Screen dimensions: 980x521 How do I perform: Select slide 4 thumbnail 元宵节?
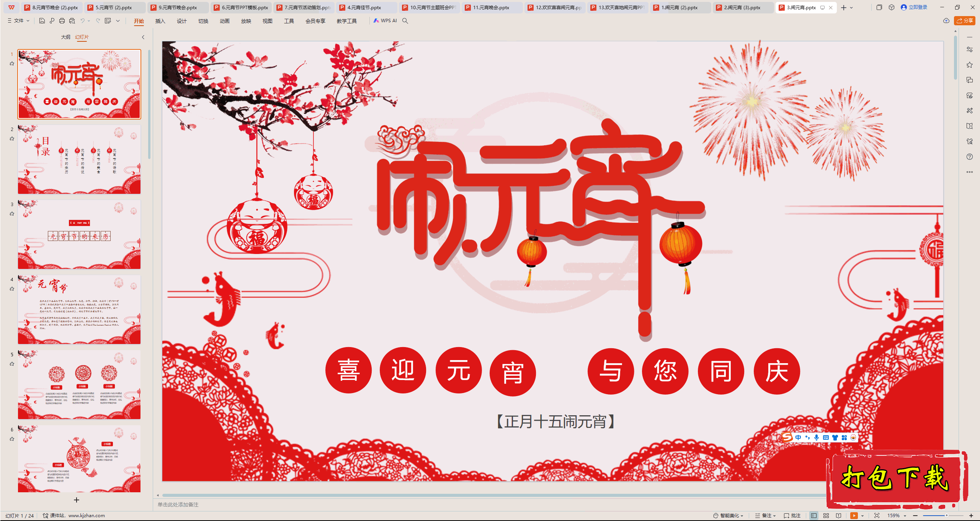pos(79,309)
